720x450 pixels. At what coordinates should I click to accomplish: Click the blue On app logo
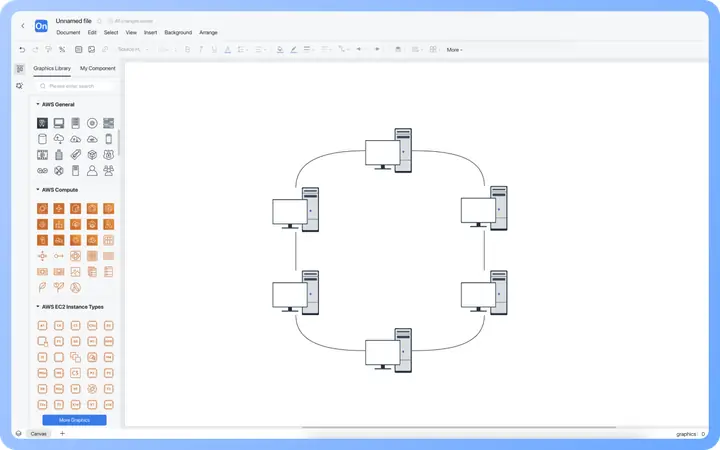(x=41, y=26)
